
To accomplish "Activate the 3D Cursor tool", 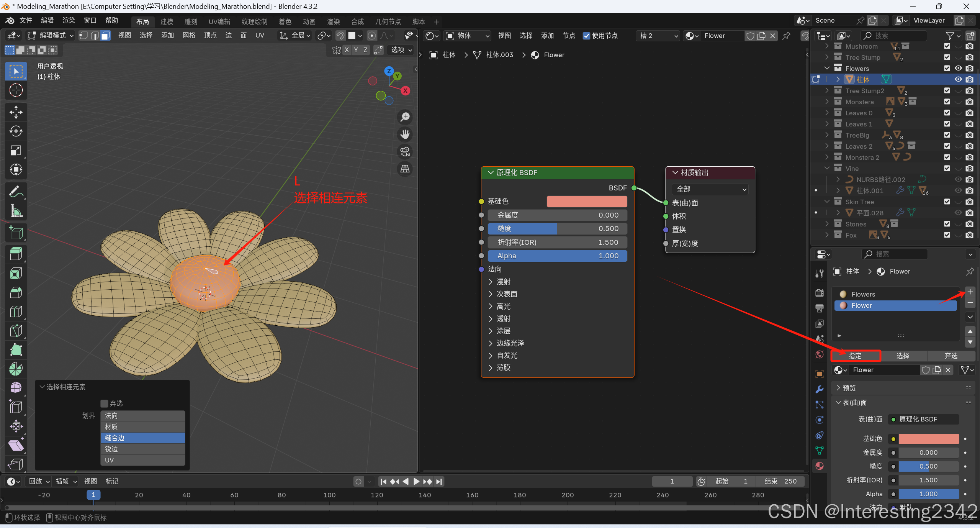I will 16,90.
